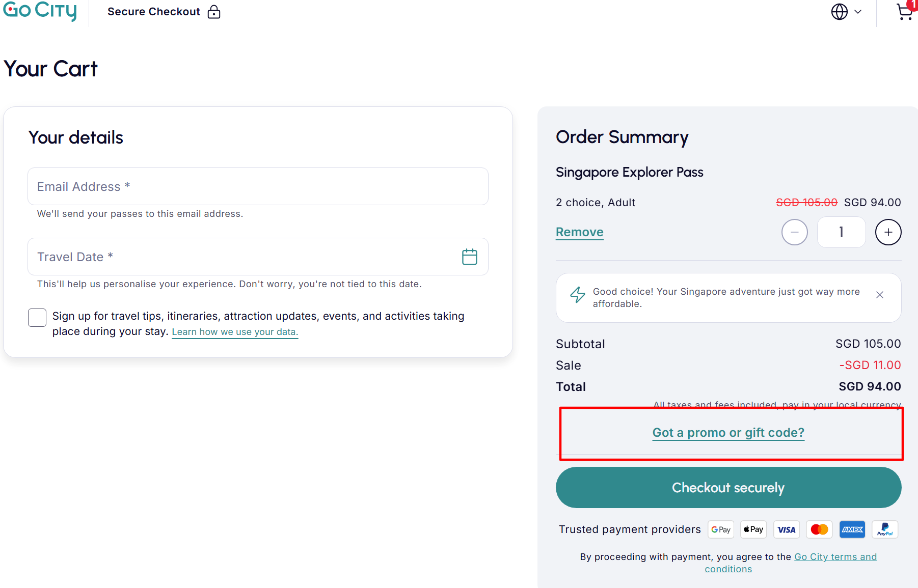Select the PayPal payment icon

click(x=885, y=529)
